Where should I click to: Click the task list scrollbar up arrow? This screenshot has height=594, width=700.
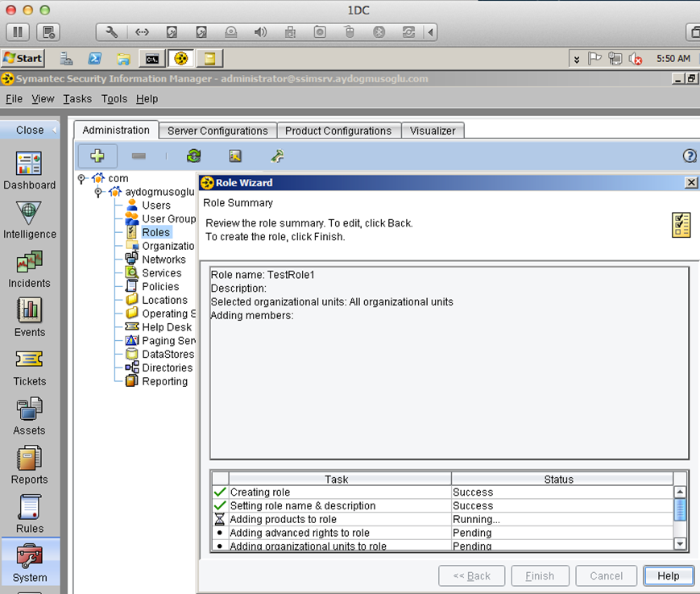(x=680, y=492)
